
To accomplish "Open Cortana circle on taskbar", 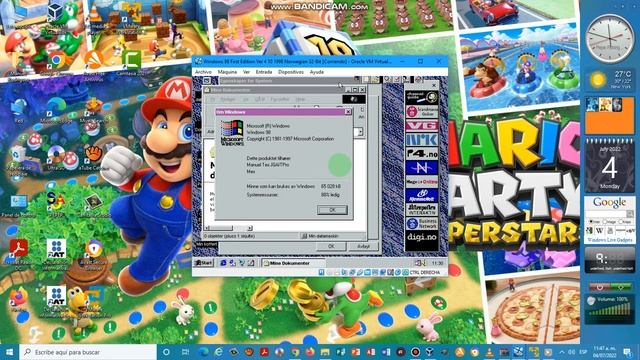I will click(x=166, y=352).
